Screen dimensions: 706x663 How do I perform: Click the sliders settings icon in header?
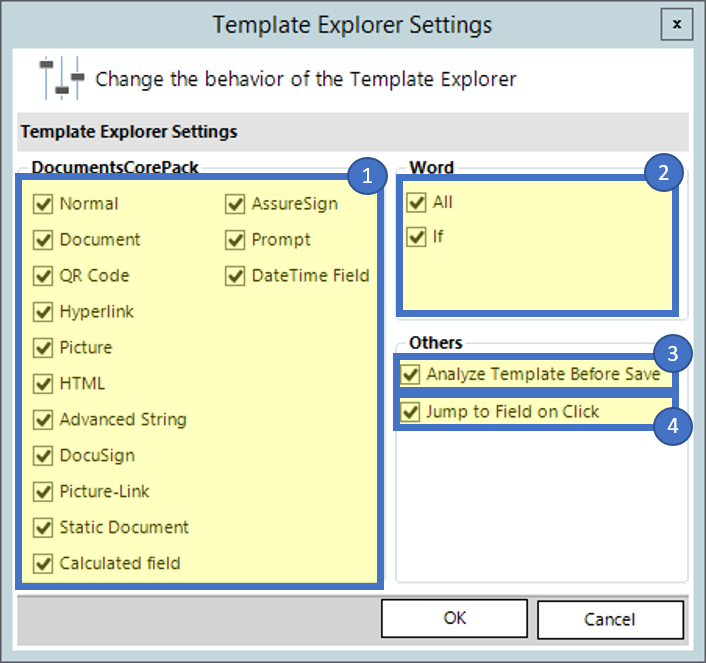point(60,78)
